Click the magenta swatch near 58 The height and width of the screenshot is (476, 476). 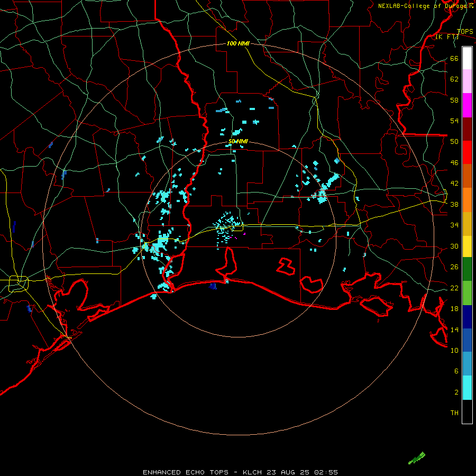pyautogui.click(x=467, y=105)
